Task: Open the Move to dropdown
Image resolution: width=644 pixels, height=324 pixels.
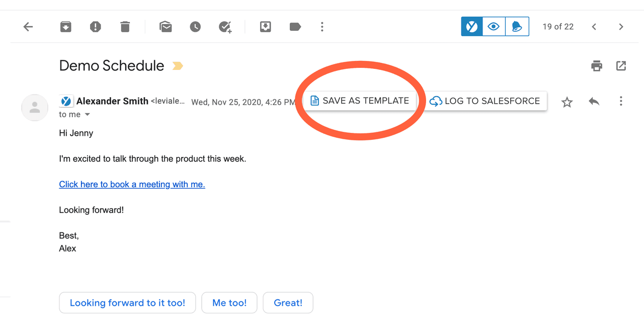Action: click(x=266, y=26)
